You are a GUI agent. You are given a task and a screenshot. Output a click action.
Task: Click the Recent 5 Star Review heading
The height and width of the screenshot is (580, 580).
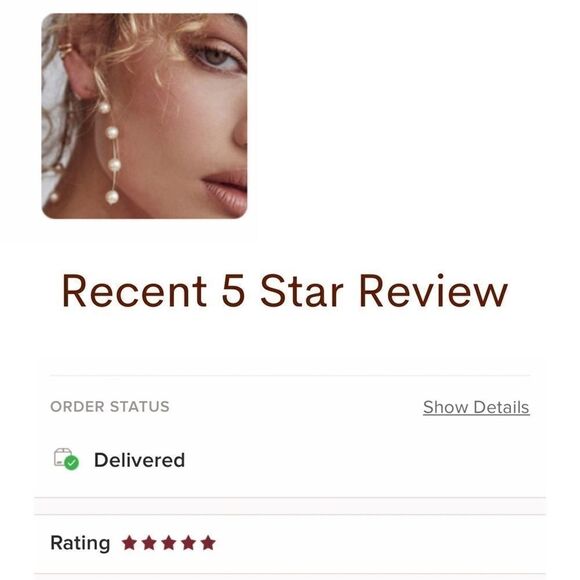coord(284,291)
